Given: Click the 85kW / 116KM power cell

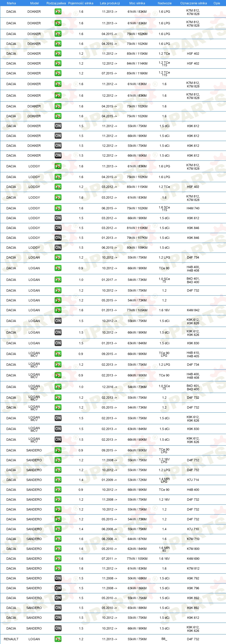Looking at the screenshot, I should pos(137,73).
